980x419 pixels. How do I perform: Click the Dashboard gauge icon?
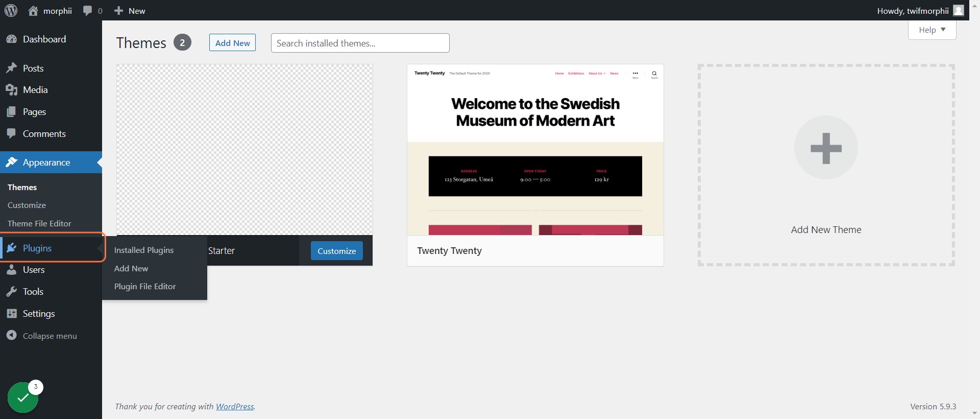[x=11, y=39]
